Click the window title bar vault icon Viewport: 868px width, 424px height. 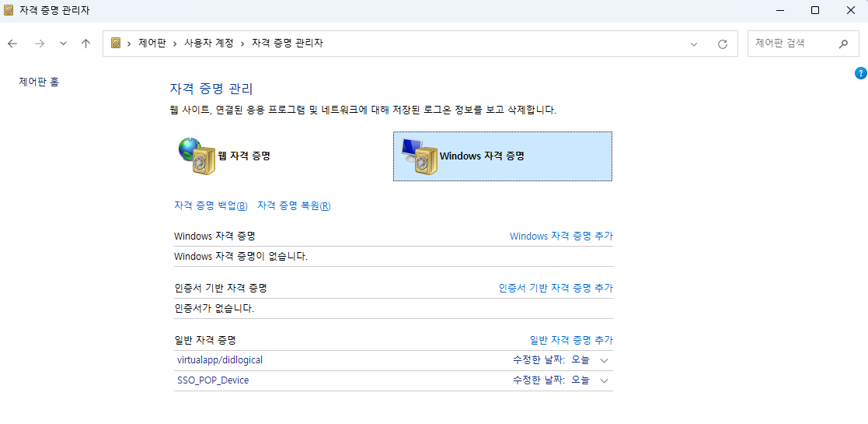click(9, 11)
